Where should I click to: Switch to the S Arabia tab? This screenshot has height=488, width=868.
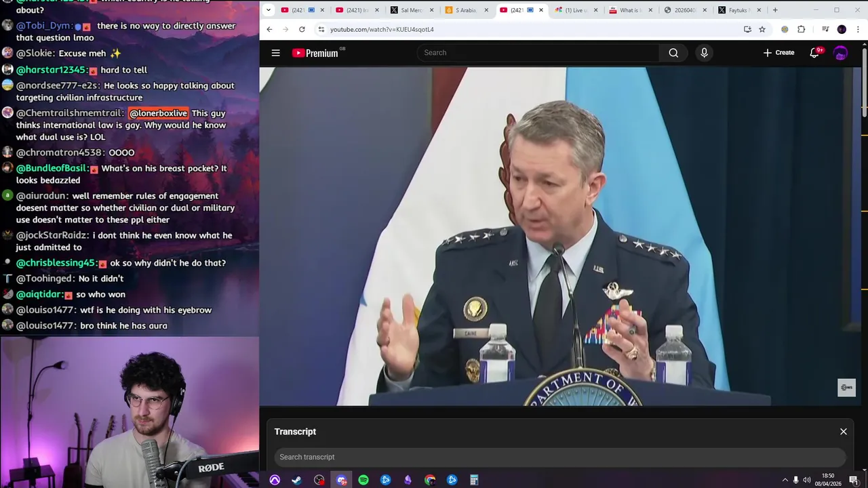coord(466,10)
